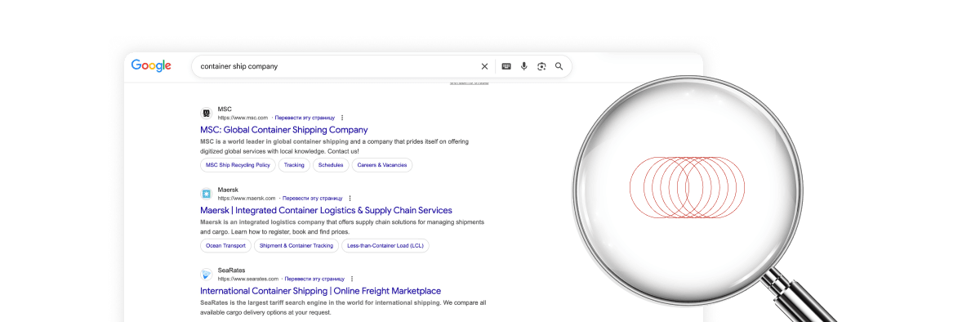Open three-dot menu for SeaRates result
Viewport: 980px width, 322px height.
[352, 279]
